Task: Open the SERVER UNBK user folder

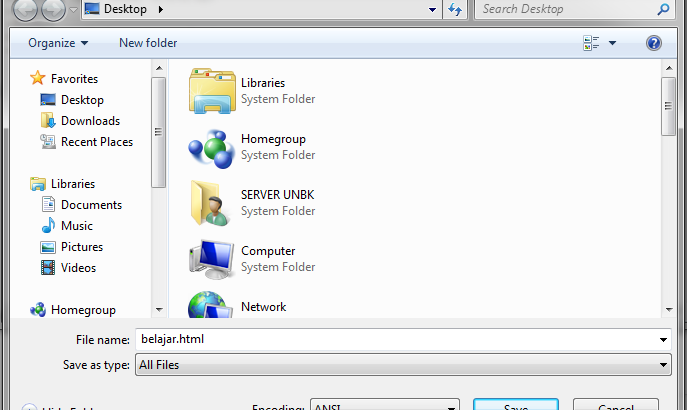Action: click(211, 203)
